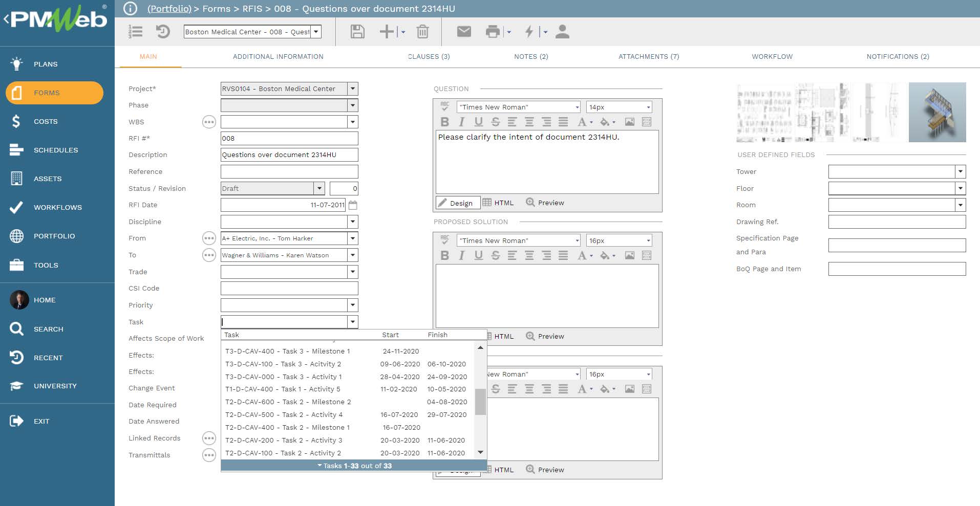Viewport: 980px width, 506px height.
Task: Open the RFI Date calendar picker
Action: [x=353, y=205]
